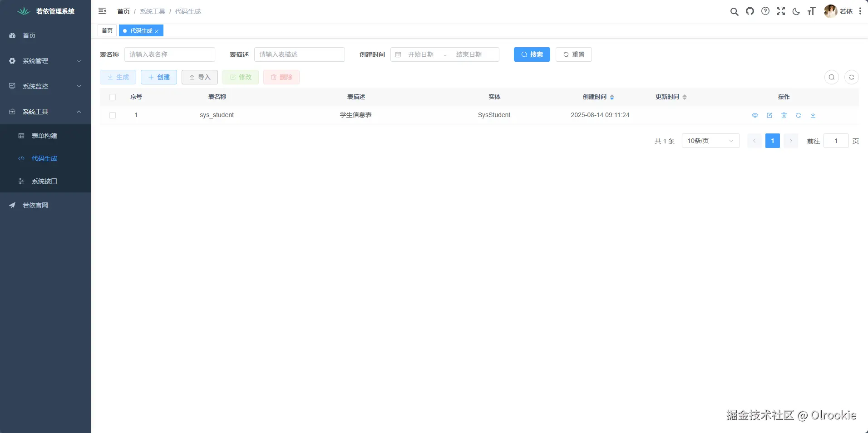Toggle the sidebar collapse hamburger icon
Screen dimensions: 868x433
[102, 11]
